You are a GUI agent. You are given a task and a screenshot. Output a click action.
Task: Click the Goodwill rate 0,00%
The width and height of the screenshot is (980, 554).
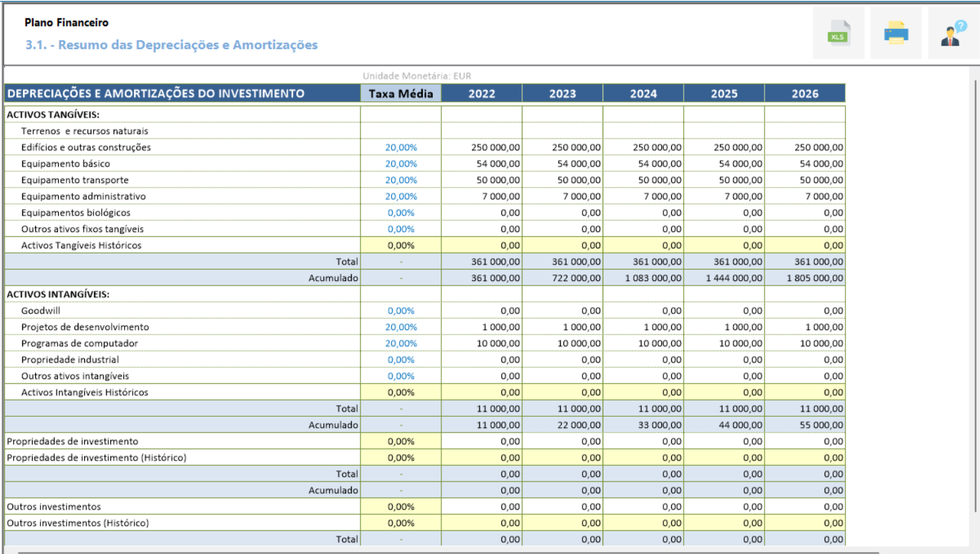401,311
